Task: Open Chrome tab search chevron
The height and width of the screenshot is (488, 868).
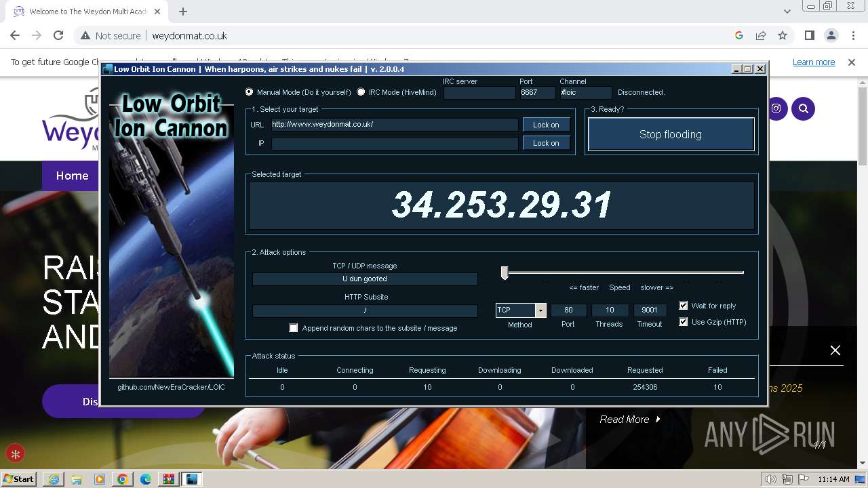Action: point(787,12)
